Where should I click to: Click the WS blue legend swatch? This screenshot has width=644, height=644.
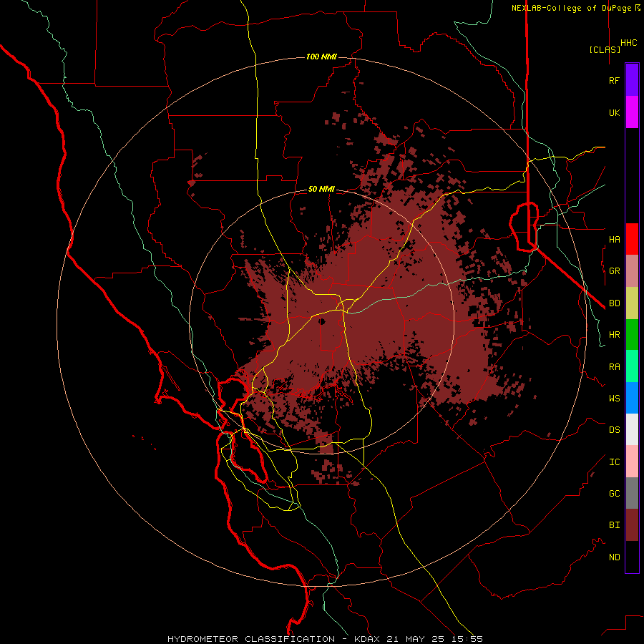coord(632,398)
